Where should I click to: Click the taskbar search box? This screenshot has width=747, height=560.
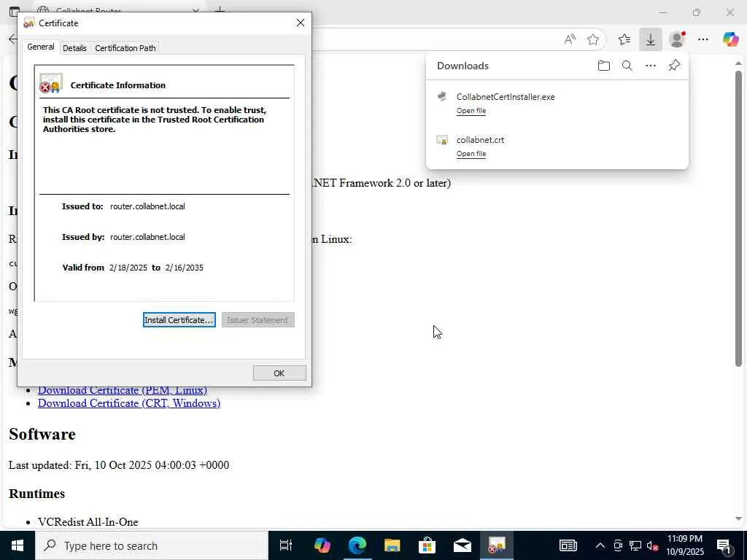[x=152, y=545]
